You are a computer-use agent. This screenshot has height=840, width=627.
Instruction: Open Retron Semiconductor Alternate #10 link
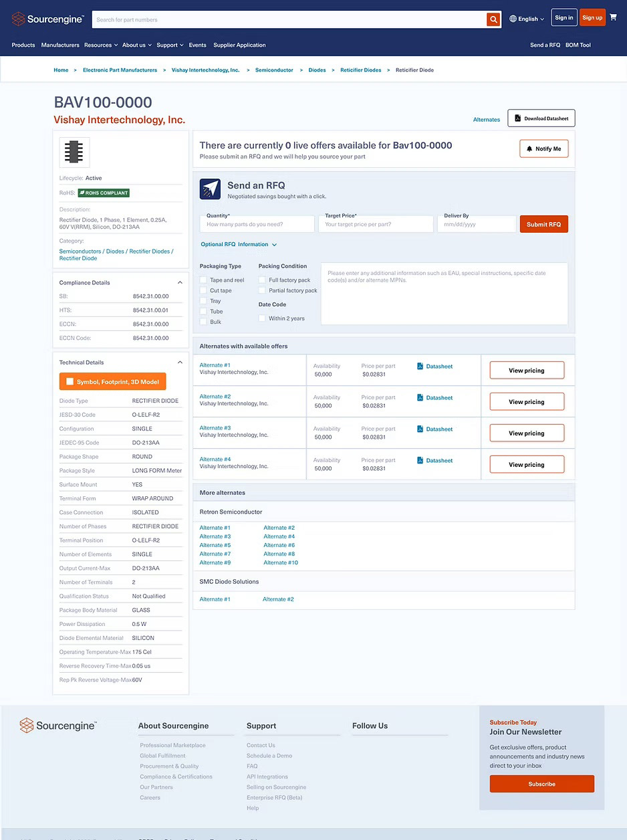281,562
